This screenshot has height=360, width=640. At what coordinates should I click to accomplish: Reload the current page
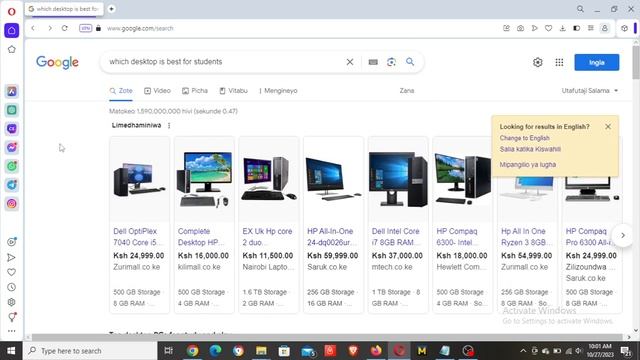64,28
